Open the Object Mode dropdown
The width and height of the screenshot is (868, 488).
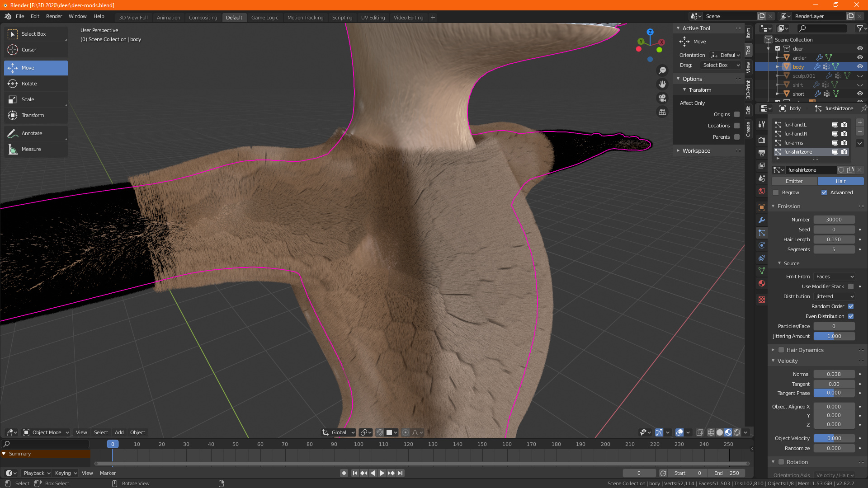[x=46, y=432]
